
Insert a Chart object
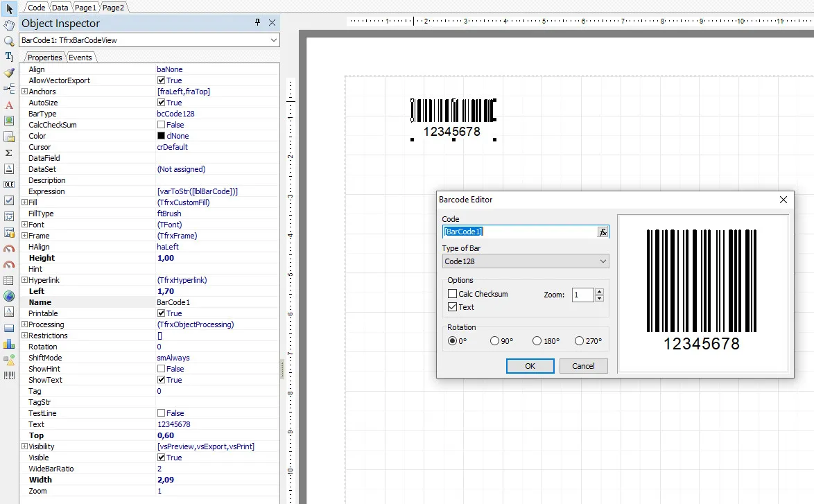point(9,344)
